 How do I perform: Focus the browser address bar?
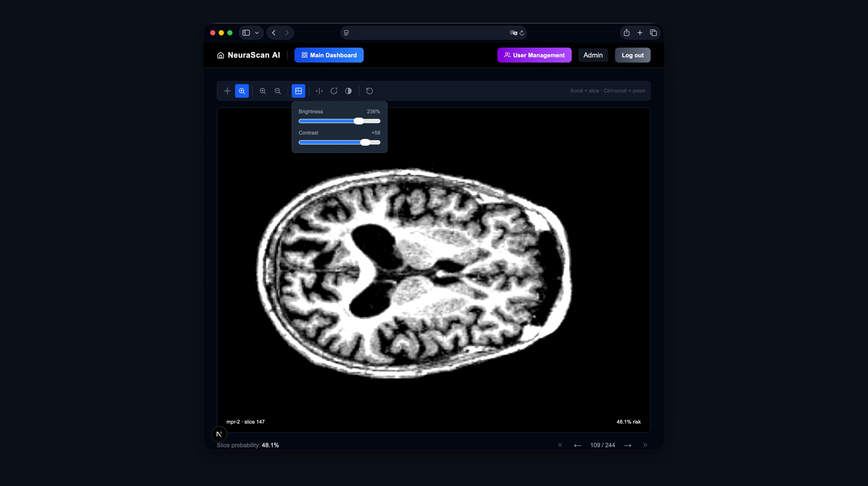(433, 33)
